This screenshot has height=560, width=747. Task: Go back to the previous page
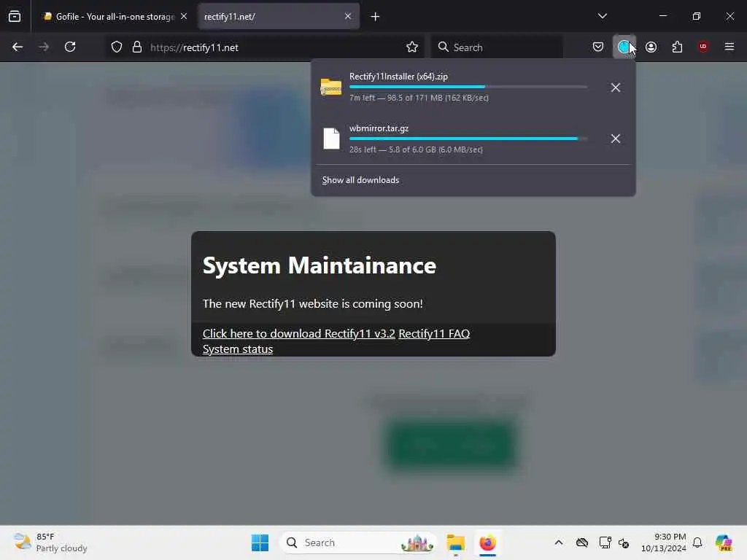pos(18,47)
